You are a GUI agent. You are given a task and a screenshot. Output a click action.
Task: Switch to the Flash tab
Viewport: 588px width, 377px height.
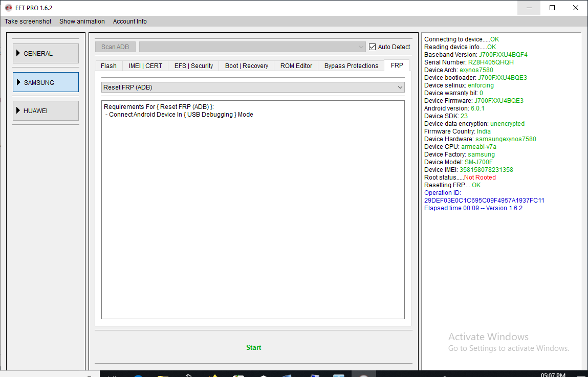pos(109,66)
